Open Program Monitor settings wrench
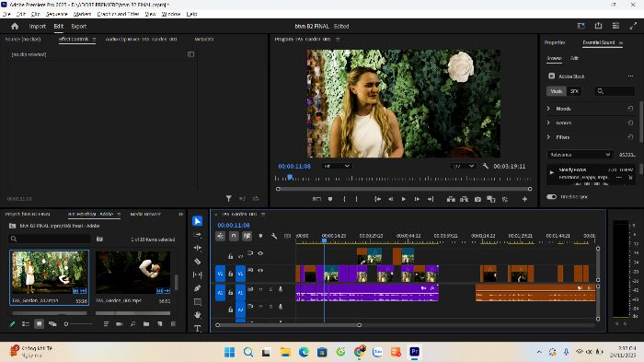The image size is (644, 362). (486, 166)
